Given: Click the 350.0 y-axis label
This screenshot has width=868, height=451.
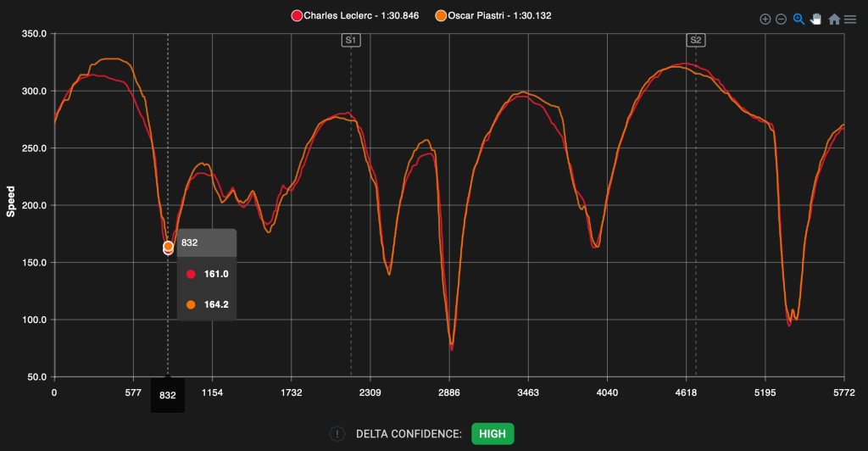Looking at the screenshot, I should pos(34,34).
